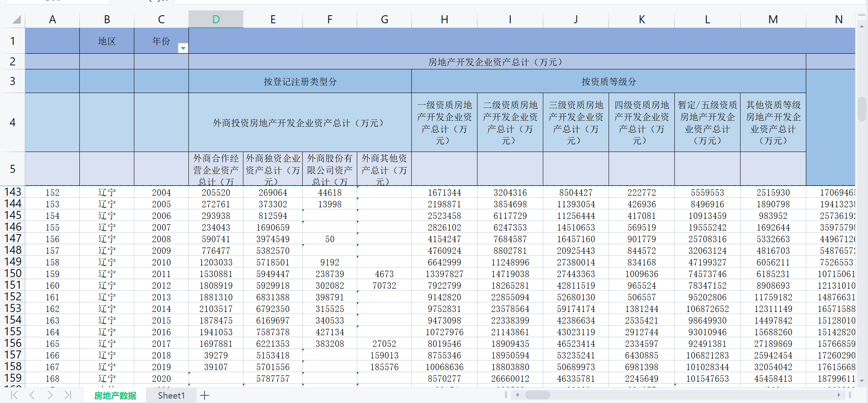This screenshot has width=868, height=403.
Task: Click the vertical scrollbar down arrow
Action: point(862,381)
